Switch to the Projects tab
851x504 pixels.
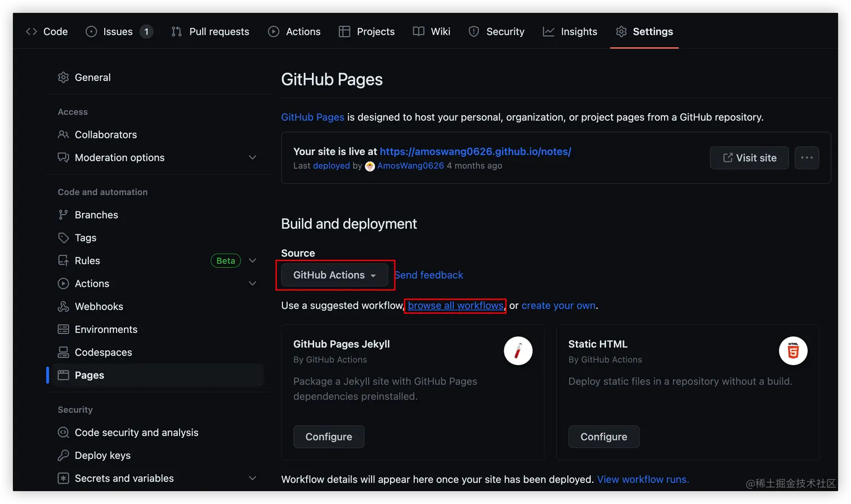coord(367,31)
